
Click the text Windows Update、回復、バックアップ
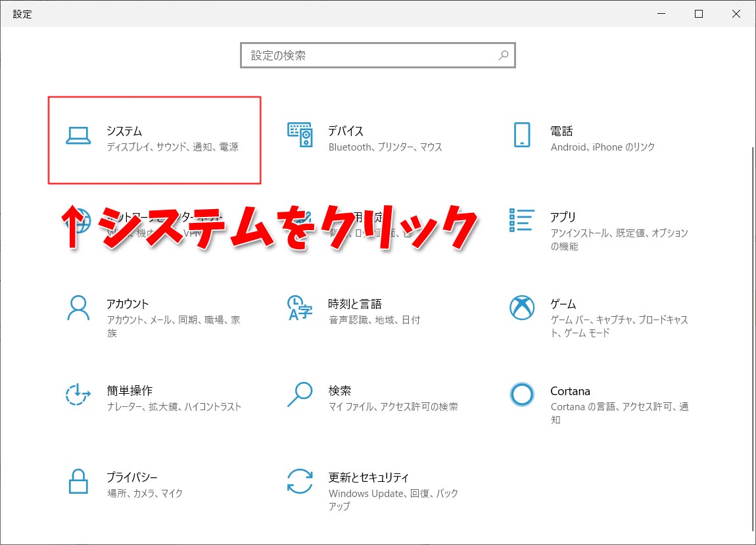click(x=393, y=500)
